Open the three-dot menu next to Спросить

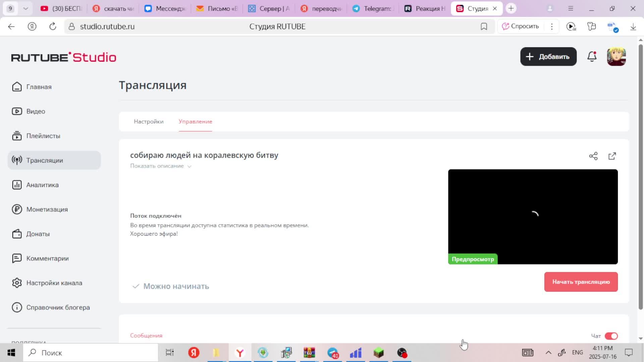click(x=552, y=26)
